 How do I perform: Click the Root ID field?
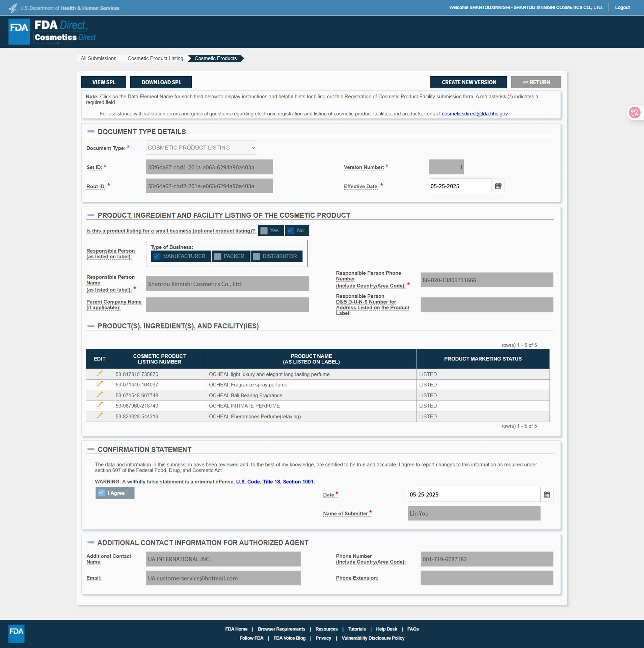(x=209, y=186)
